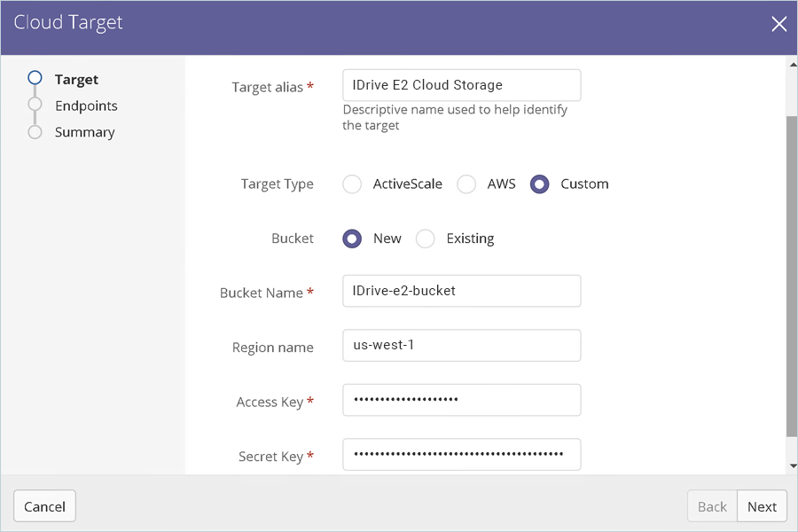Select ActiveScale target type
798x532 pixels.
click(x=352, y=184)
